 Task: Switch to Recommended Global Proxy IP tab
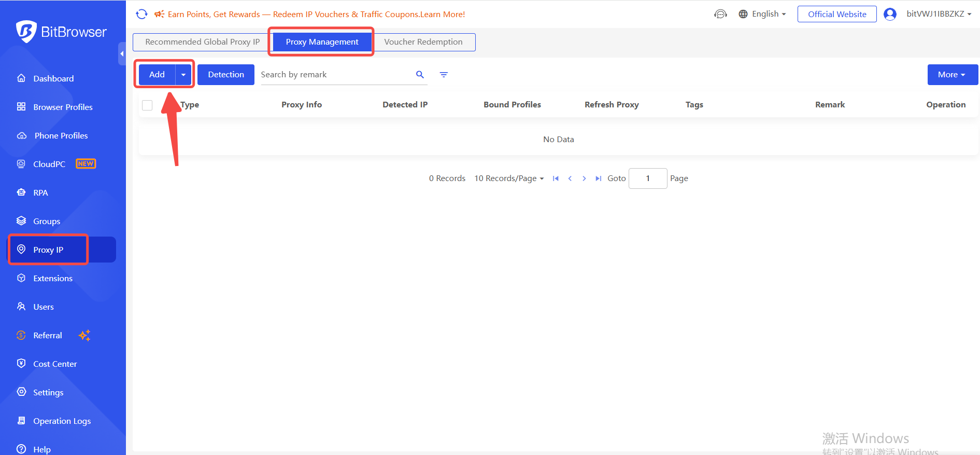202,42
